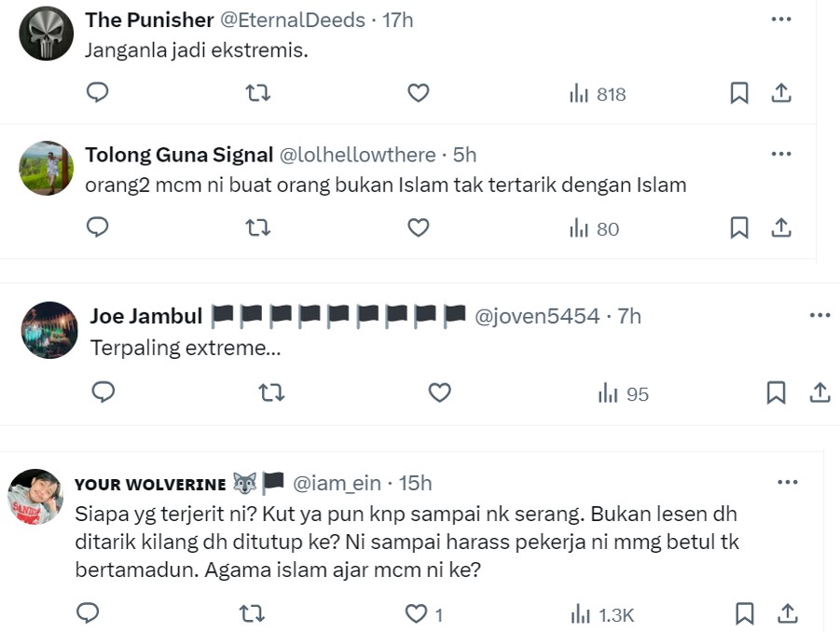
Task: Open the @lolhellowthere profile handle
Action: pyautogui.click(x=358, y=155)
